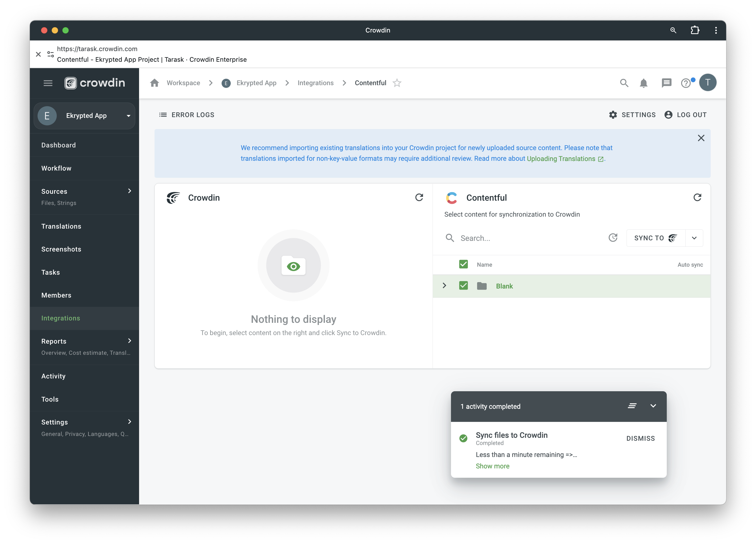Image resolution: width=756 pixels, height=544 pixels.
Task: Open integration Settings button
Action: pos(632,115)
